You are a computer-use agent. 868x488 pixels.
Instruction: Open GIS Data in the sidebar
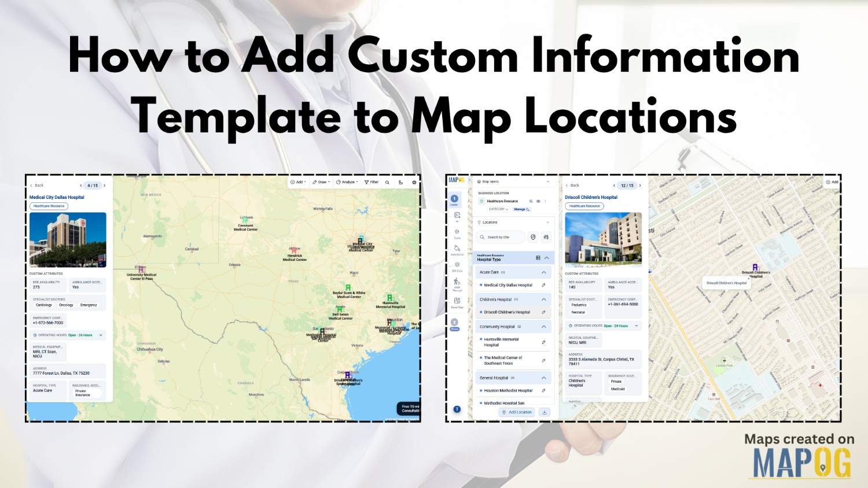457,267
